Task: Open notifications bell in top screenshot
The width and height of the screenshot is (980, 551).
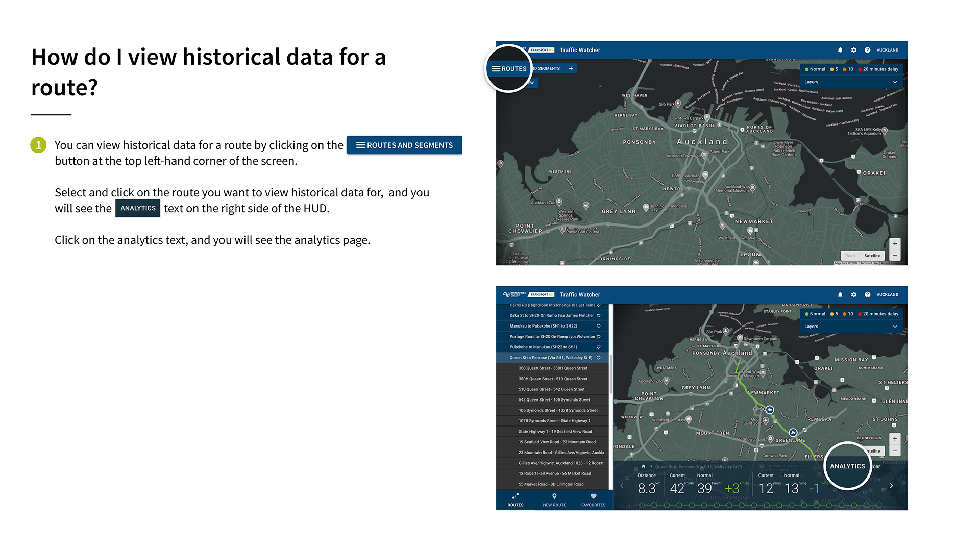Action: [x=840, y=50]
